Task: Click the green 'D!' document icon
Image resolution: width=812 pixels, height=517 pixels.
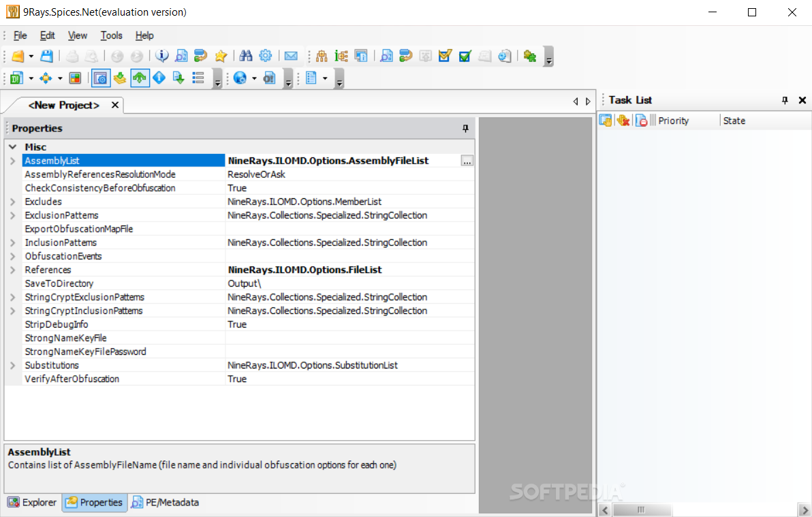Action: [17, 78]
